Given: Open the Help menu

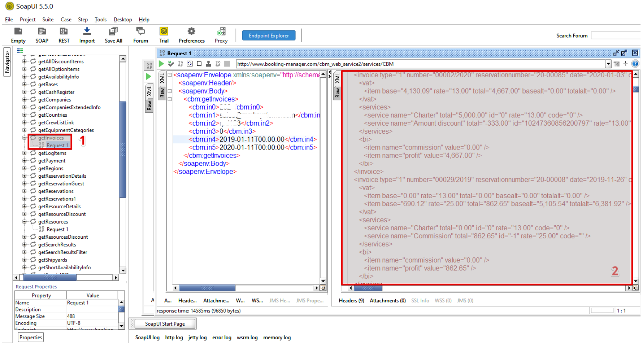Looking at the screenshot, I should pos(144,19).
